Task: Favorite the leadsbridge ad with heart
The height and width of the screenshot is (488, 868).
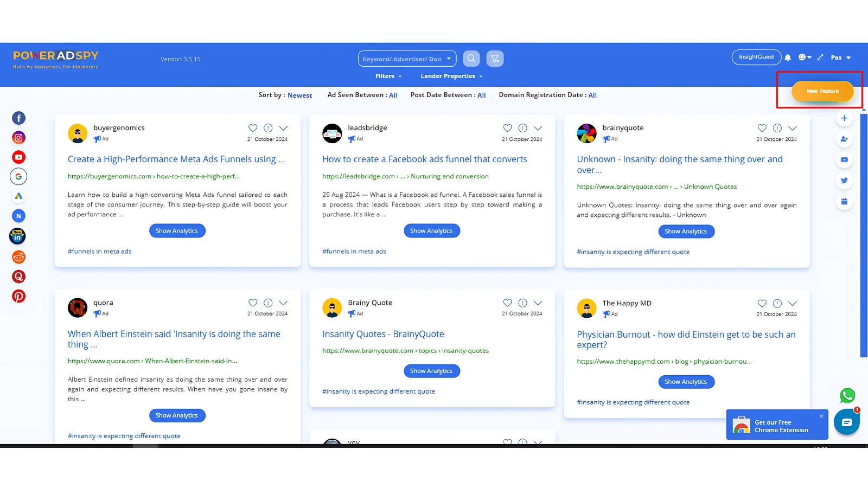Action: [x=507, y=128]
